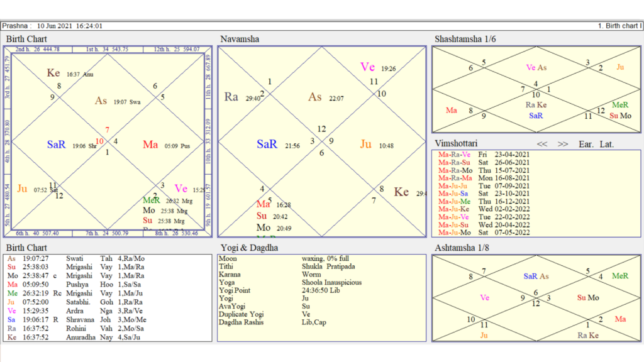Select the 'Ma-Ju-Me Thu 16-12-2021' dasha row

tap(484, 201)
